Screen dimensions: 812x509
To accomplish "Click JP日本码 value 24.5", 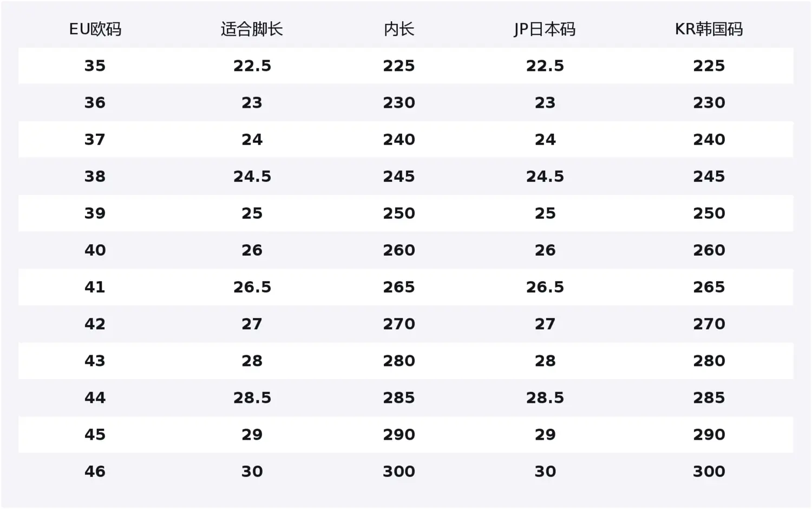I will coord(545,177).
